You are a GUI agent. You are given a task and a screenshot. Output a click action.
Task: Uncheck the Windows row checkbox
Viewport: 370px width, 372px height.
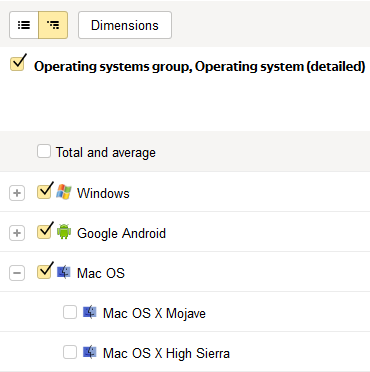[x=44, y=192]
